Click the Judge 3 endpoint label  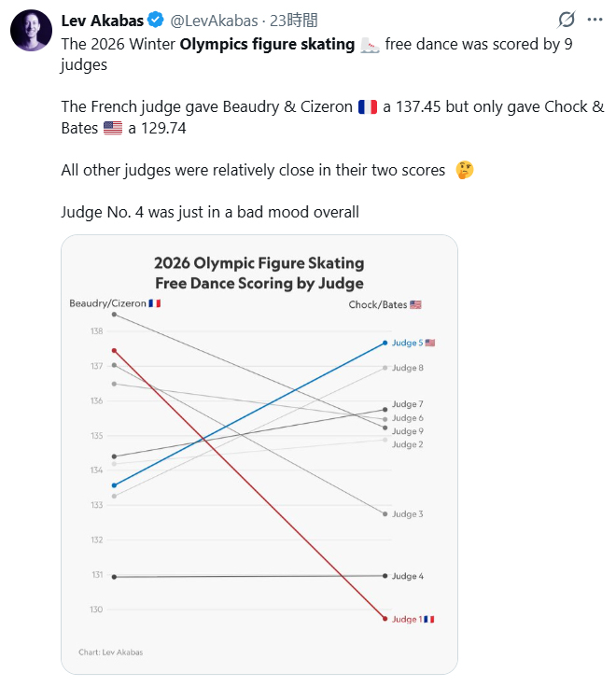coord(408,514)
